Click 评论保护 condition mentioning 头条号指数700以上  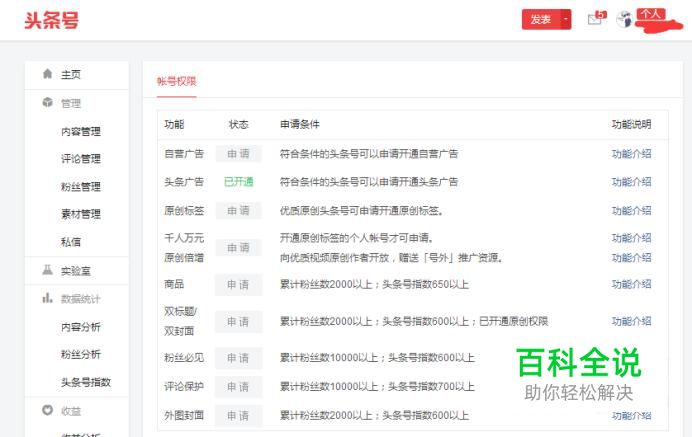coord(377,387)
